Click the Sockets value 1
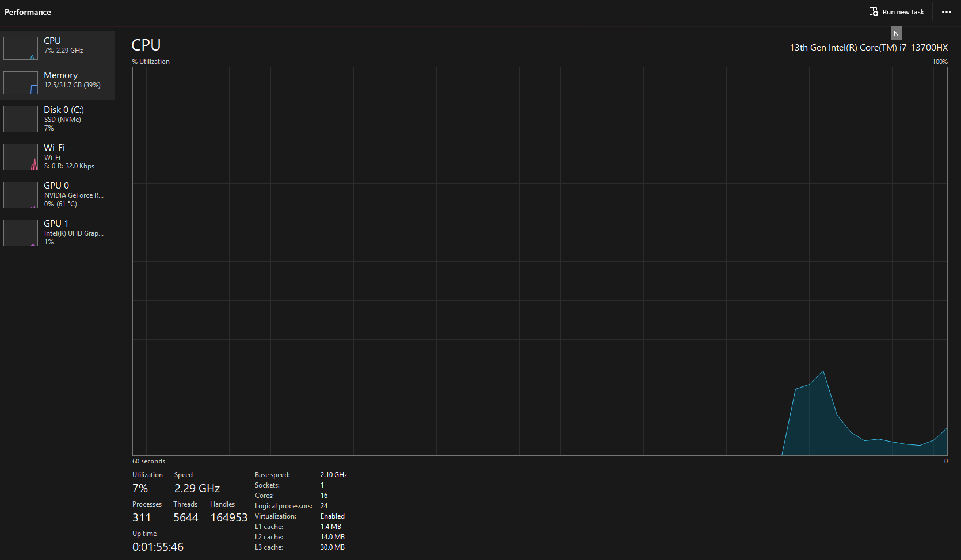Image resolution: width=961 pixels, height=560 pixels. pyautogui.click(x=322, y=485)
